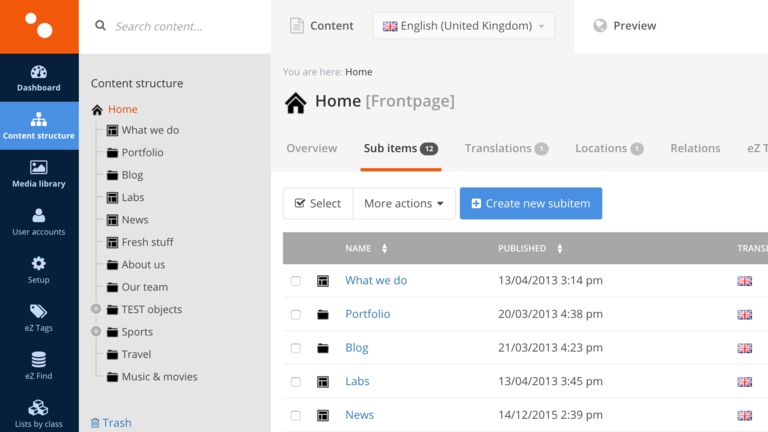Check the Labs row checkbox
This screenshot has width=768, height=432.
pos(296,382)
